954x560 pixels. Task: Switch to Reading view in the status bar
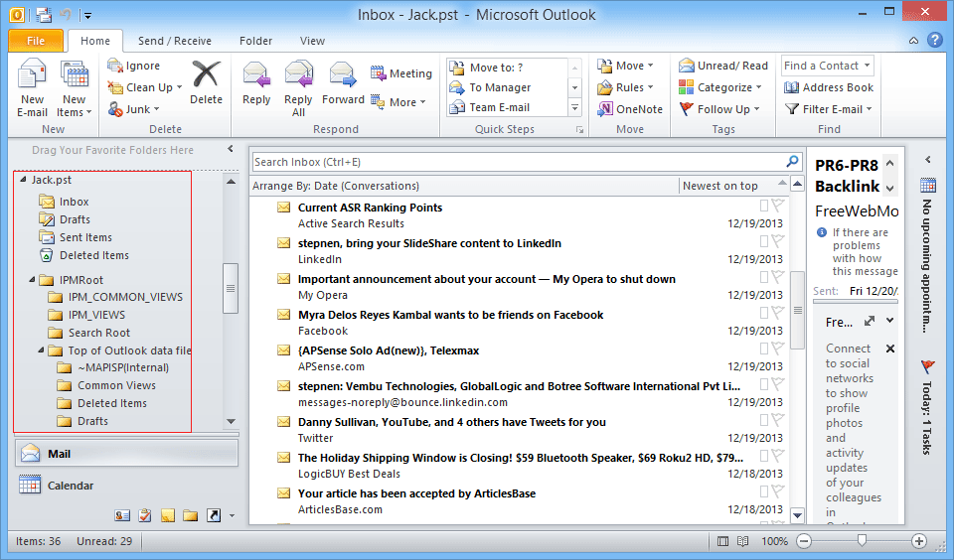(x=743, y=541)
